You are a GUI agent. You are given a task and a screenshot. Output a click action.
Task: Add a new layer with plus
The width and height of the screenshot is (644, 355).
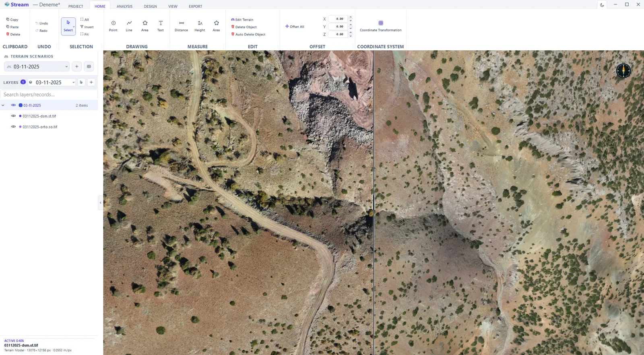(x=91, y=82)
